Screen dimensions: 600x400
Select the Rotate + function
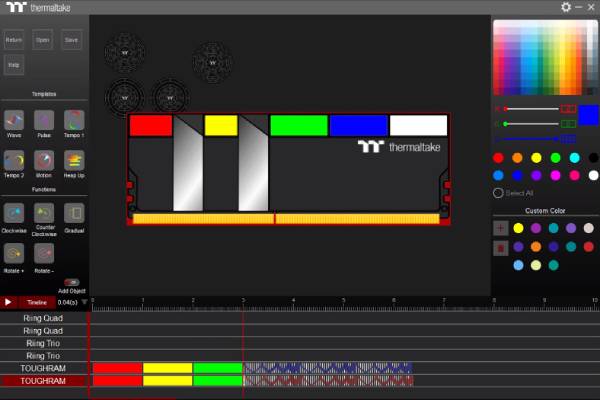click(14, 253)
